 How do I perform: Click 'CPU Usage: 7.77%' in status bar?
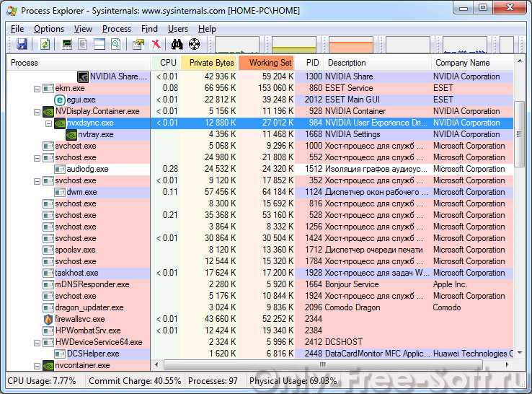(42, 381)
